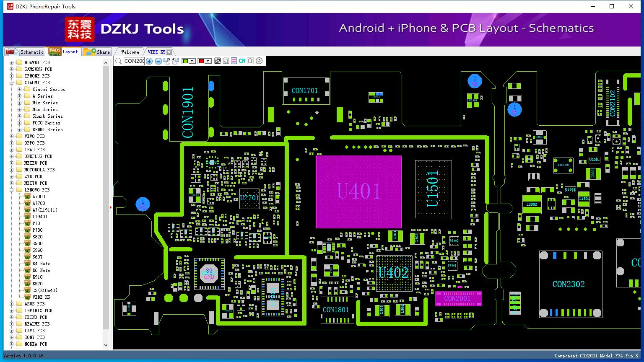The image size is (644, 362).
Task: Open the C2(K10a40) layout file
Action: point(45,290)
